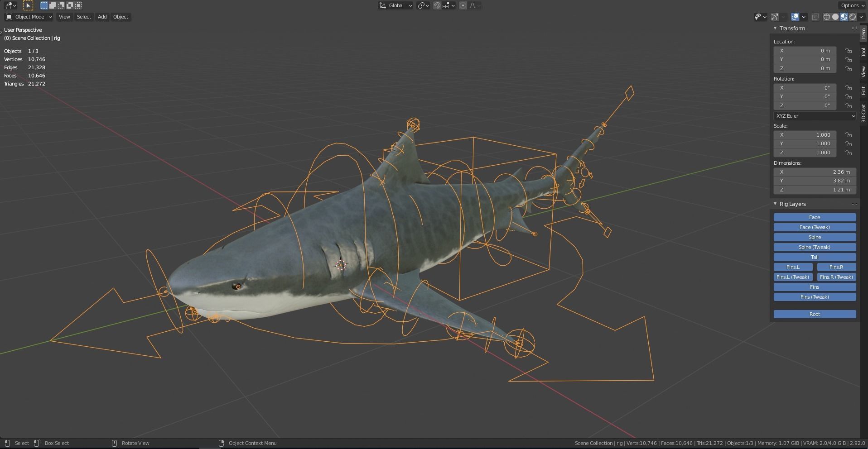Lock Rotation Y with padlock icon
The image size is (868, 449).
point(848,96)
